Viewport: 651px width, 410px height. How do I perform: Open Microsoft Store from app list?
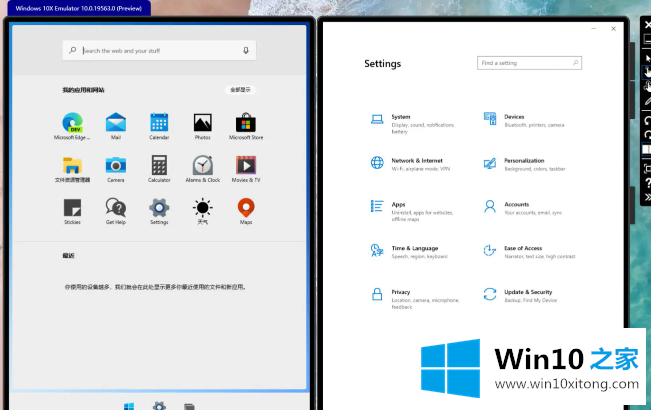[x=246, y=124]
